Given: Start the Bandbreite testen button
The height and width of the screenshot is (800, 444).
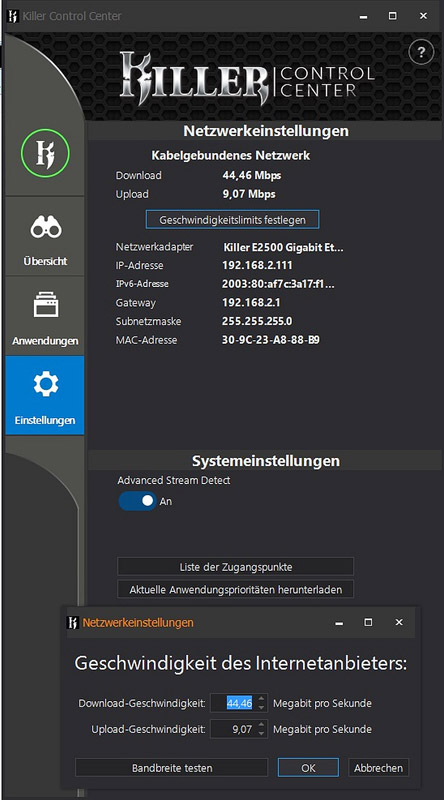Looking at the screenshot, I should coord(171,768).
